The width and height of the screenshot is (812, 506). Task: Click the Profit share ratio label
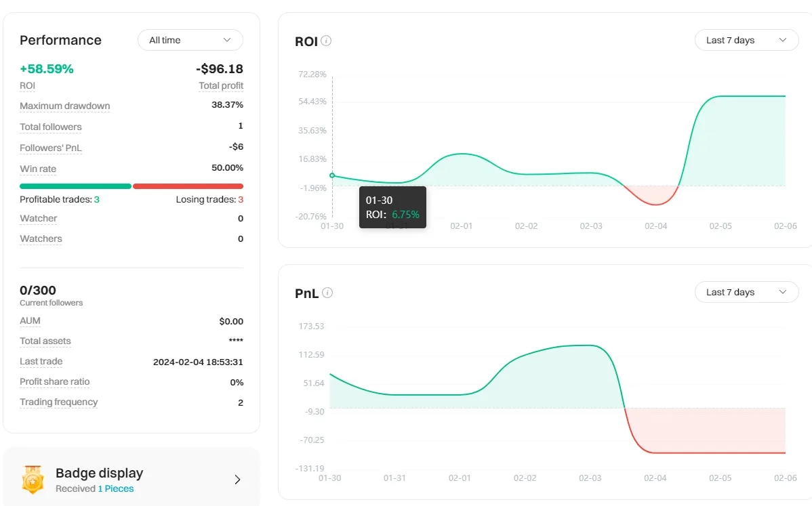coord(54,382)
